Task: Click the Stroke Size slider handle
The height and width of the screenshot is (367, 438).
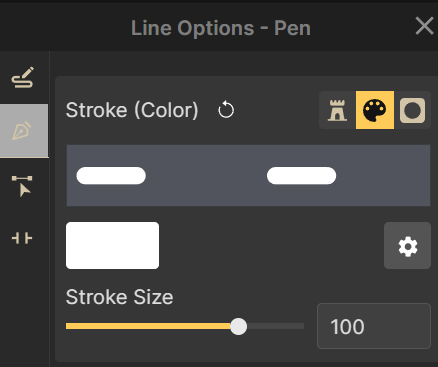Action: point(238,326)
